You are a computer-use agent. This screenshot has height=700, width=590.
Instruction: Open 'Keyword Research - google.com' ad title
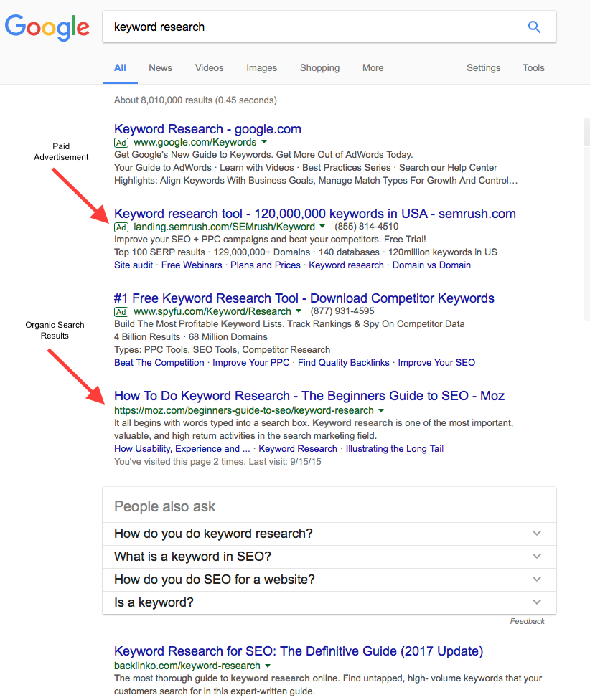(207, 129)
